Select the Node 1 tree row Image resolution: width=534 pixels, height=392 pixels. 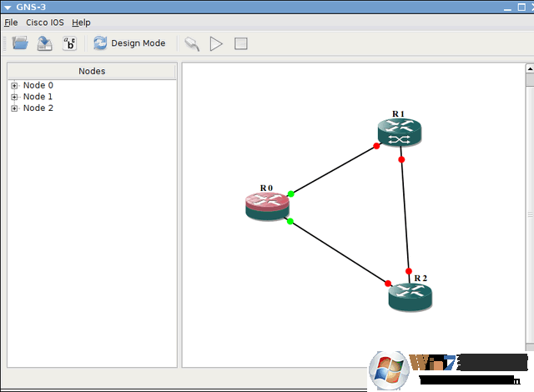click(38, 97)
